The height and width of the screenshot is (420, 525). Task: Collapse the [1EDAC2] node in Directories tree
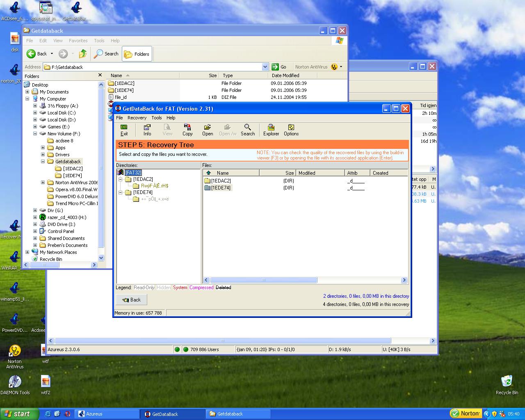pyautogui.click(x=121, y=179)
